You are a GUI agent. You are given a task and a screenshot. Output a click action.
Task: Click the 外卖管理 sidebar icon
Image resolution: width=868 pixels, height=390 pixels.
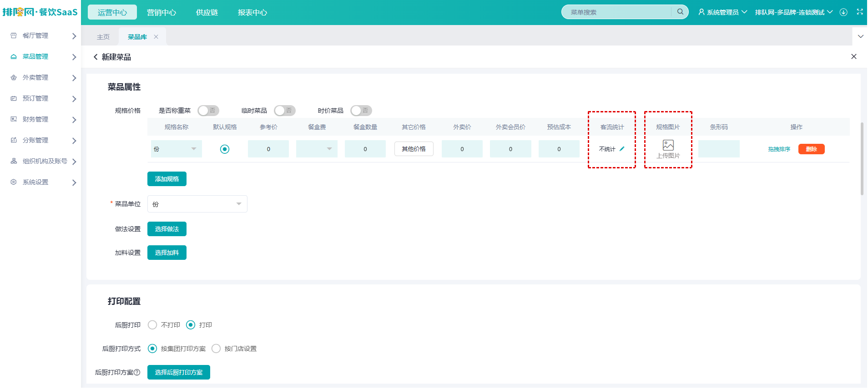[14, 77]
